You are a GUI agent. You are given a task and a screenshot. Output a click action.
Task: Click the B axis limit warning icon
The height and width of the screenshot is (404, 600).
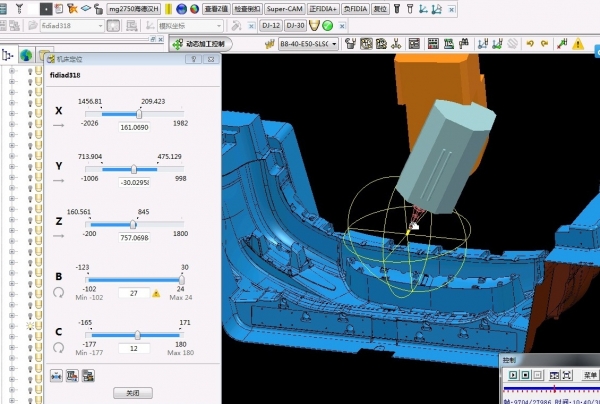click(x=156, y=293)
